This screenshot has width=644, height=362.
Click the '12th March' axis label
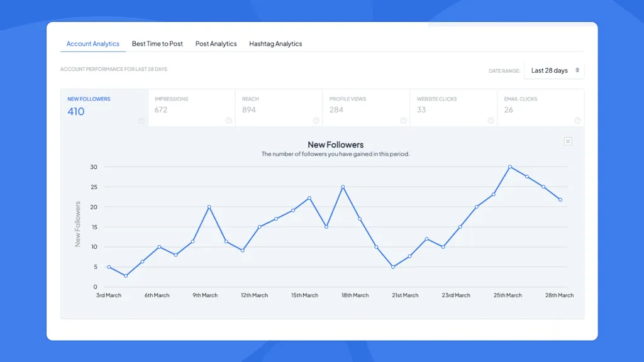254,295
